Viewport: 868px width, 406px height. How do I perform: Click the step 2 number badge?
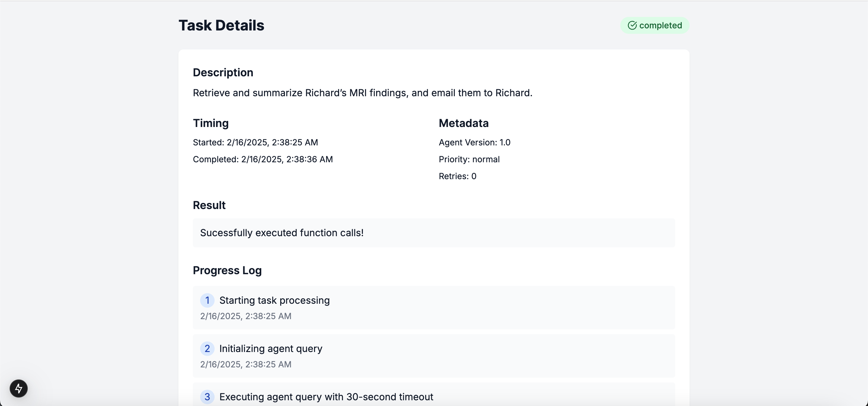coord(207,348)
